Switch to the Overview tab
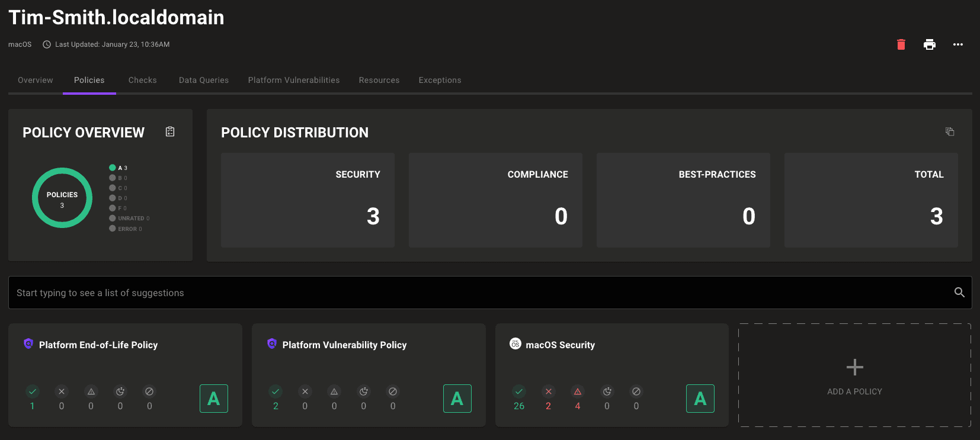The image size is (980, 440). 36,80
